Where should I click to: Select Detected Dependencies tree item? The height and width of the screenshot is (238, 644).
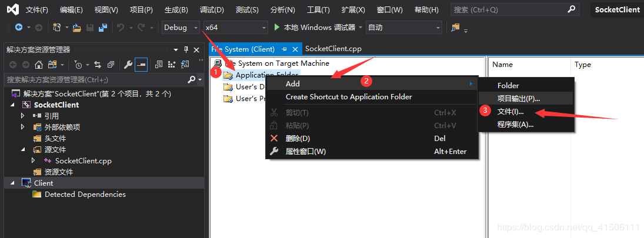[85, 194]
